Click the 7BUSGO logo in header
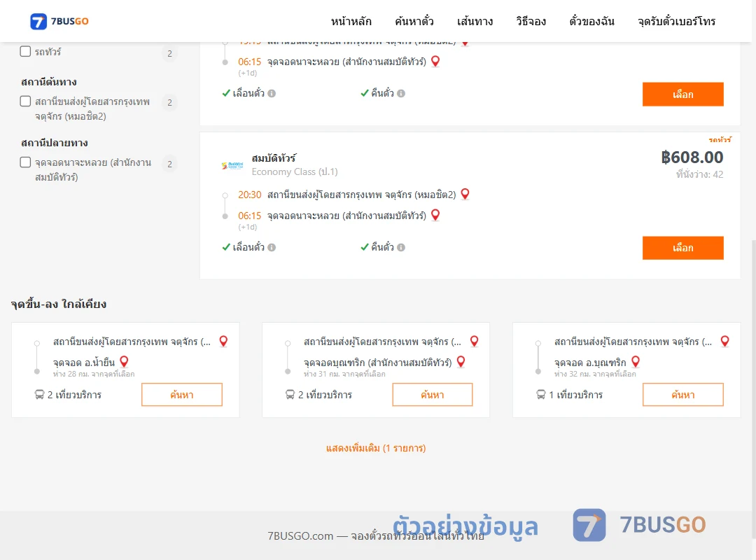The image size is (756, 560). (59, 21)
